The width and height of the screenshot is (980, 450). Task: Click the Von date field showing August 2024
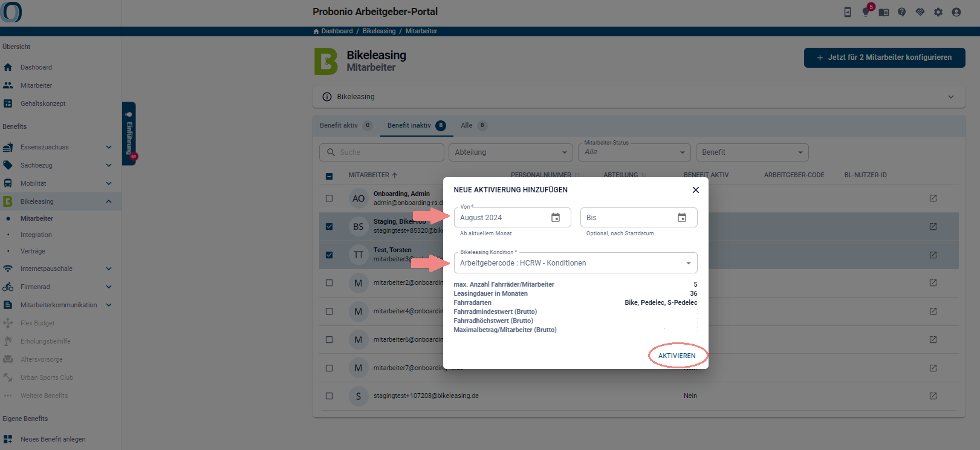[513, 218]
